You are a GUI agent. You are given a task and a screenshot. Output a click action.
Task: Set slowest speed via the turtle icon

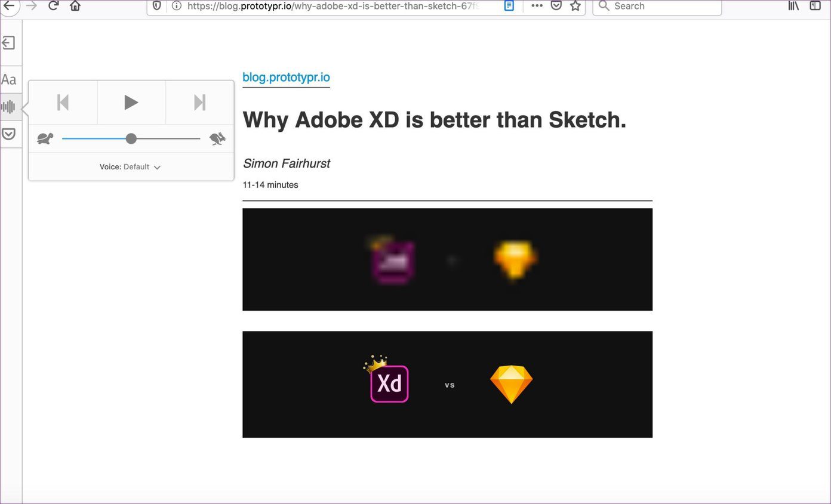point(45,139)
